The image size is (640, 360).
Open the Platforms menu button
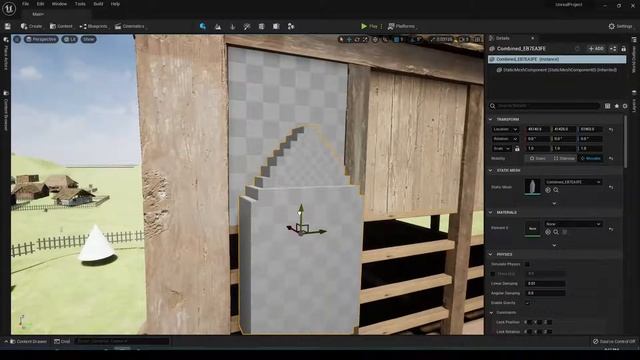point(401,26)
